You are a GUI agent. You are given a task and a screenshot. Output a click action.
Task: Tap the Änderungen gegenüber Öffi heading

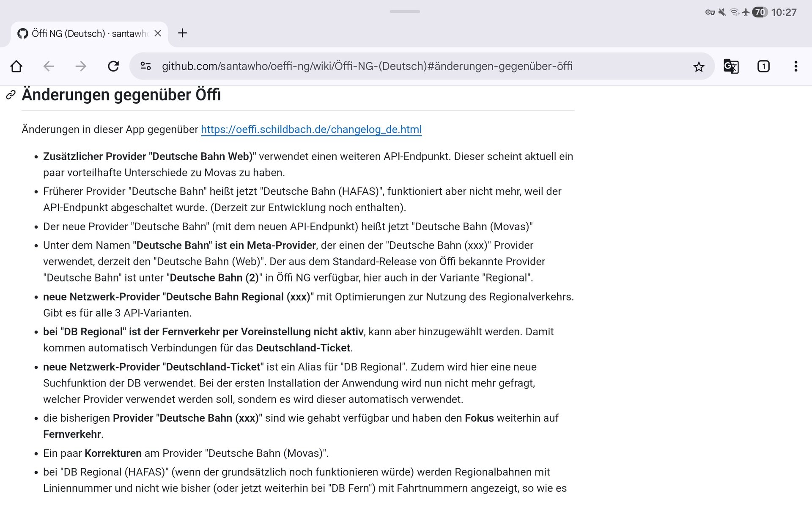(x=121, y=95)
